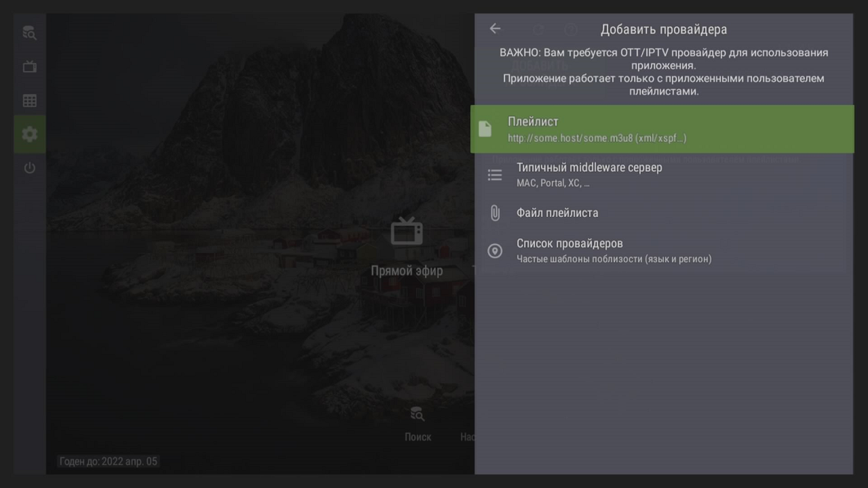This screenshot has width=868, height=488.
Task: Click the settings gear in the left sidebar
Action: [29, 134]
